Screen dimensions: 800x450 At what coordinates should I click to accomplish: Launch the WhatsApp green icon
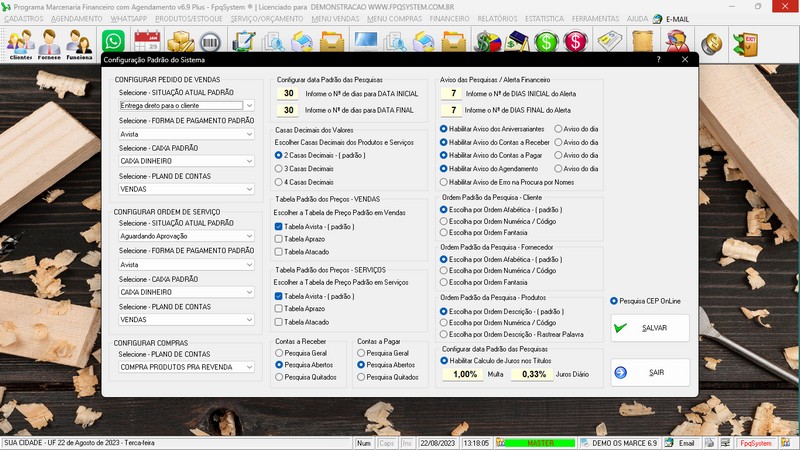tap(113, 41)
